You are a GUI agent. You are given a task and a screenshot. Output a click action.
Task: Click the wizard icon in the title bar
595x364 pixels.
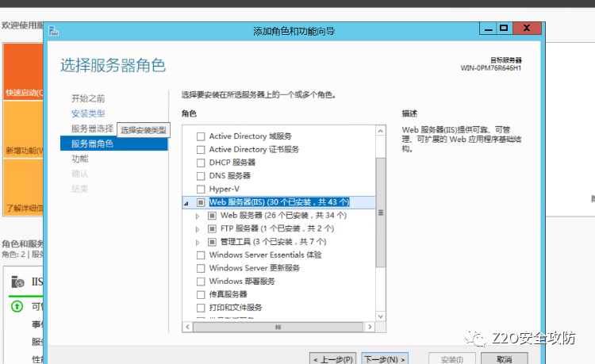pyautogui.click(x=53, y=31)
